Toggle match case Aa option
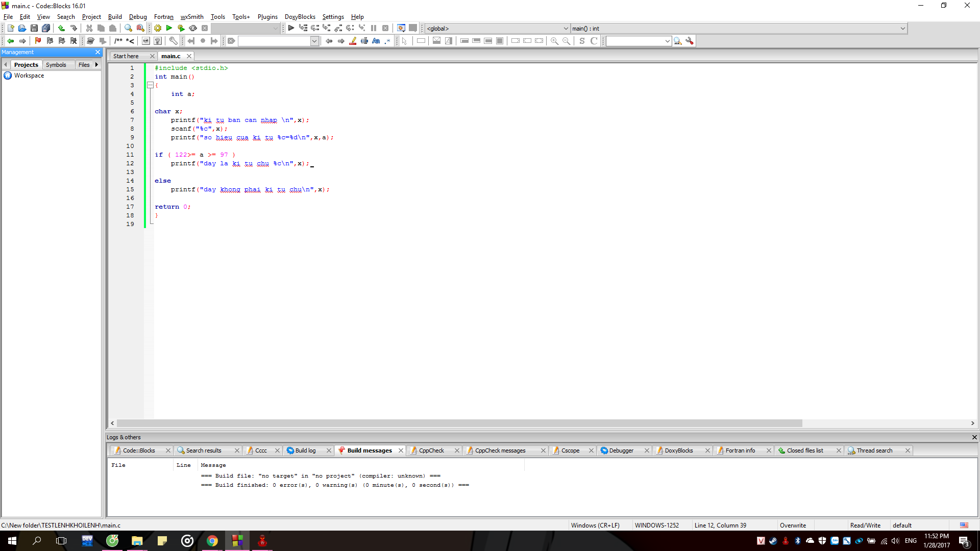The image size is (980, 551). 376,41
